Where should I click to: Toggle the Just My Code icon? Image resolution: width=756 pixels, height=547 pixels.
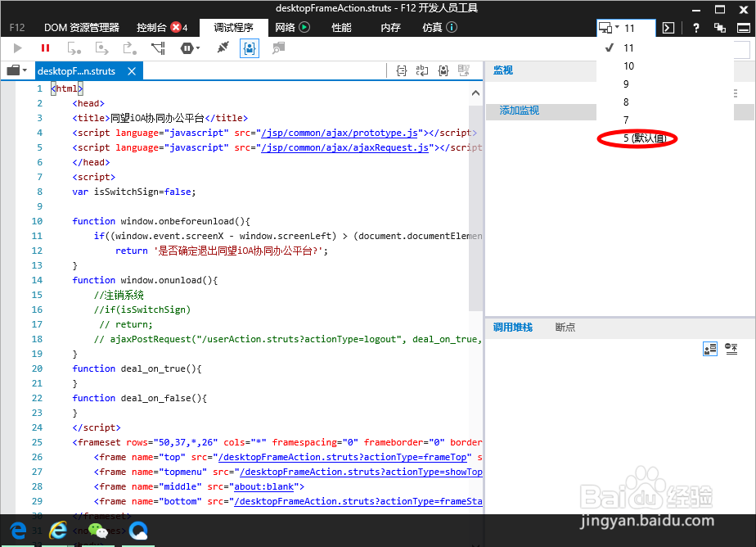click(x=250, y=48)
